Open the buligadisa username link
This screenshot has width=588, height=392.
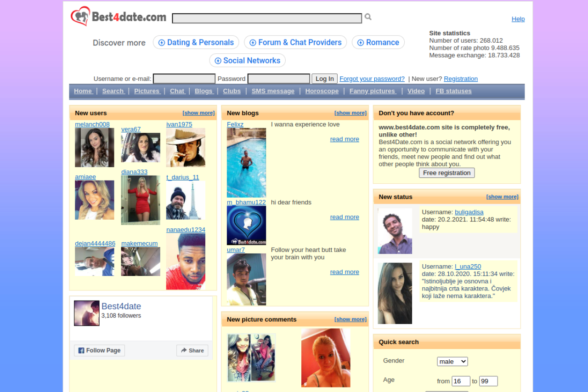pyautogui.click(x=469, y=212)
